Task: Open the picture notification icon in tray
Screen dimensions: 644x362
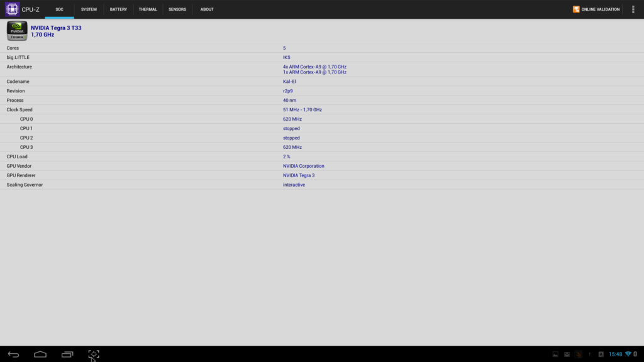Action: (x=555, y=354)
